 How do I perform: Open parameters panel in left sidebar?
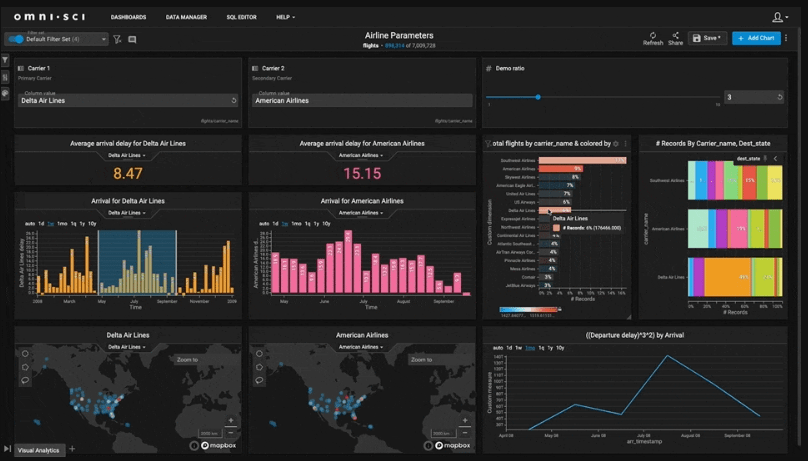coord(5,77)
